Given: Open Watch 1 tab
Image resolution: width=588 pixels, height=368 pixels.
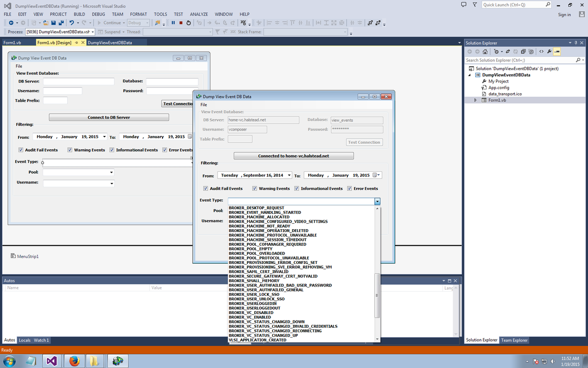Looking at the screenshot, I should 41,340.
